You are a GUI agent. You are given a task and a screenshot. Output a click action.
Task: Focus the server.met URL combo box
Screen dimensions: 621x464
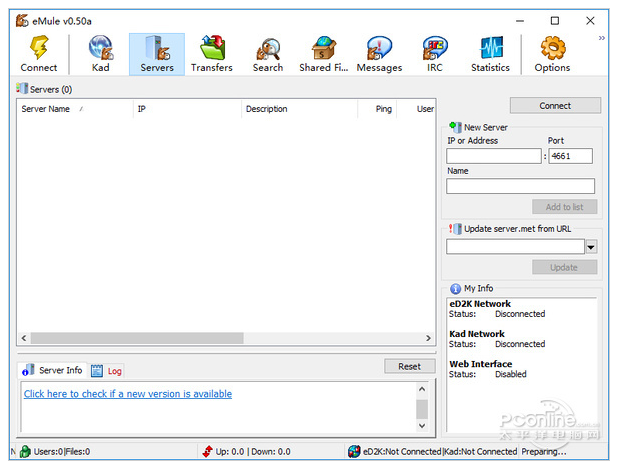coord(516,247)
